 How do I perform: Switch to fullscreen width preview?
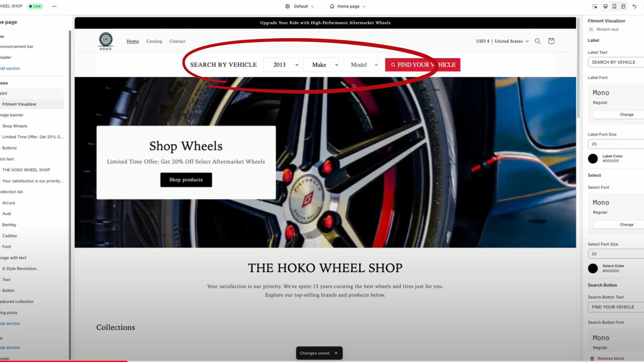coord(623,6)
